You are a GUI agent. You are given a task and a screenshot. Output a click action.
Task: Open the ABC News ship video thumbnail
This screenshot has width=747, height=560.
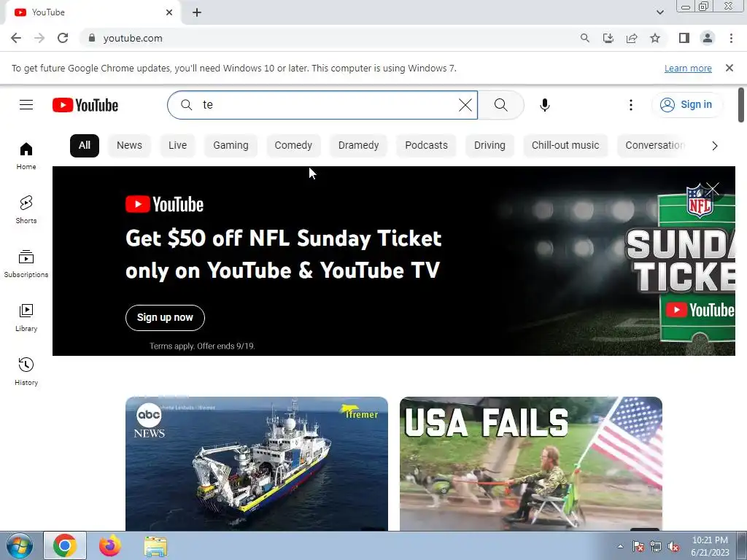click(x=257, y=463)
